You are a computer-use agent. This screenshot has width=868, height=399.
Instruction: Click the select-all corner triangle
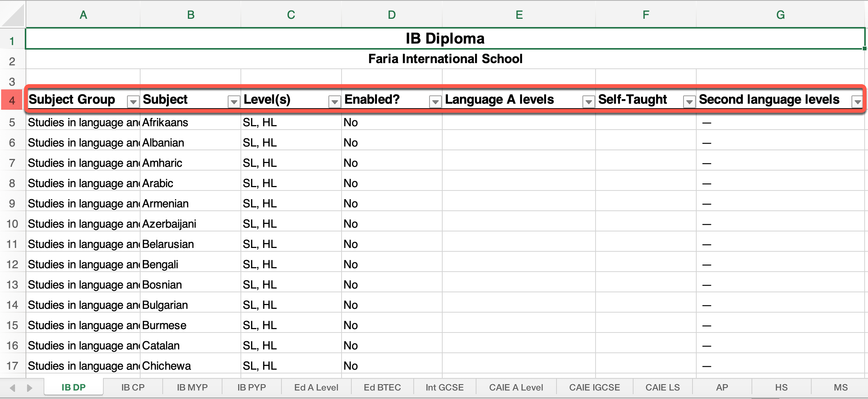[x=13, y=14]
